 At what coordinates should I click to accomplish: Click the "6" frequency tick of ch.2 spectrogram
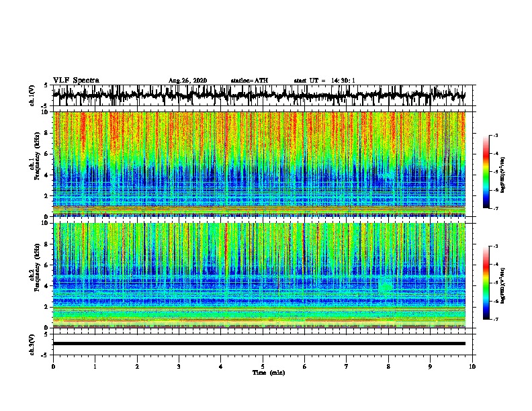pyautogui.click(x=46, y=265)
